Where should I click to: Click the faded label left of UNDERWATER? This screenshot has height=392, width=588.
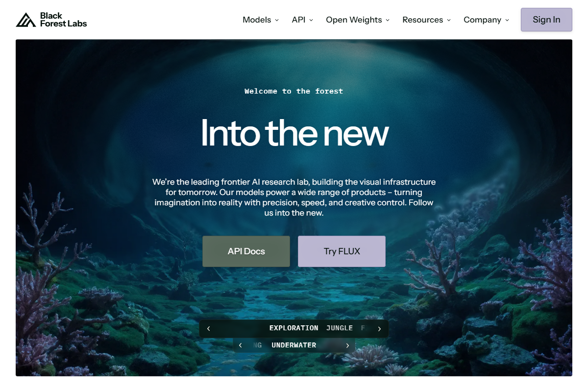[x=257, y=345]
